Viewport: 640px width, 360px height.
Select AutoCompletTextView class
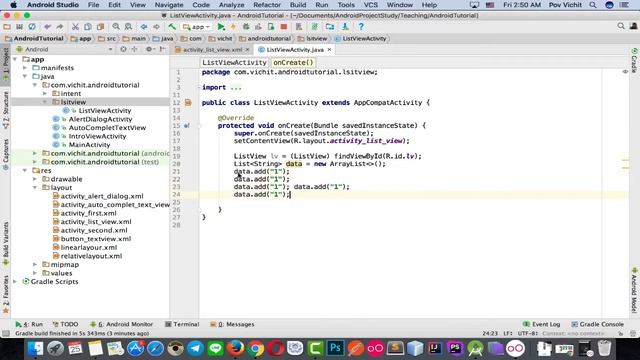point(107,128)
